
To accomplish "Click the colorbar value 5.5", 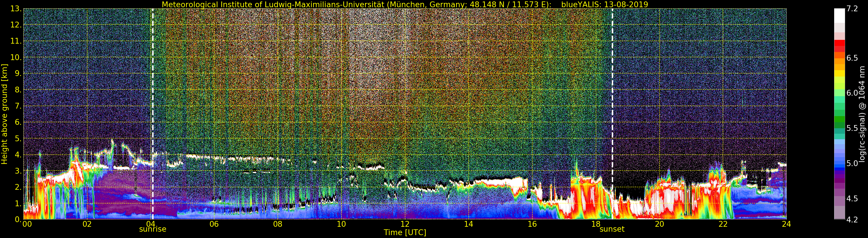I will click(852, 128).
